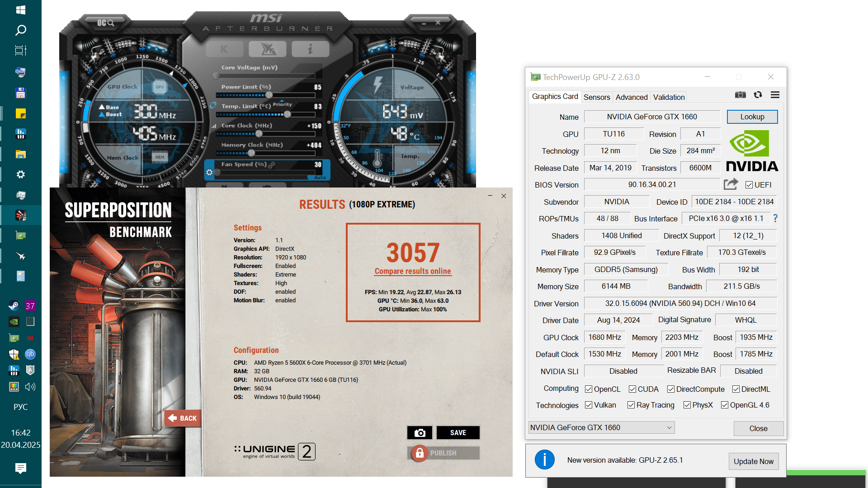Switch to the Sensors tab

point(596,97)
